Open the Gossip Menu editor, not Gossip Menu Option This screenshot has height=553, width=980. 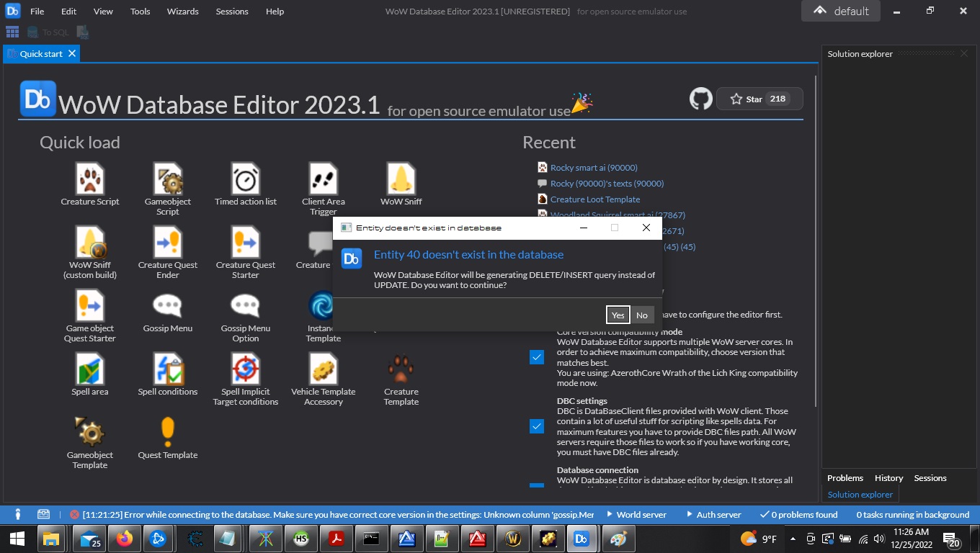168,311
